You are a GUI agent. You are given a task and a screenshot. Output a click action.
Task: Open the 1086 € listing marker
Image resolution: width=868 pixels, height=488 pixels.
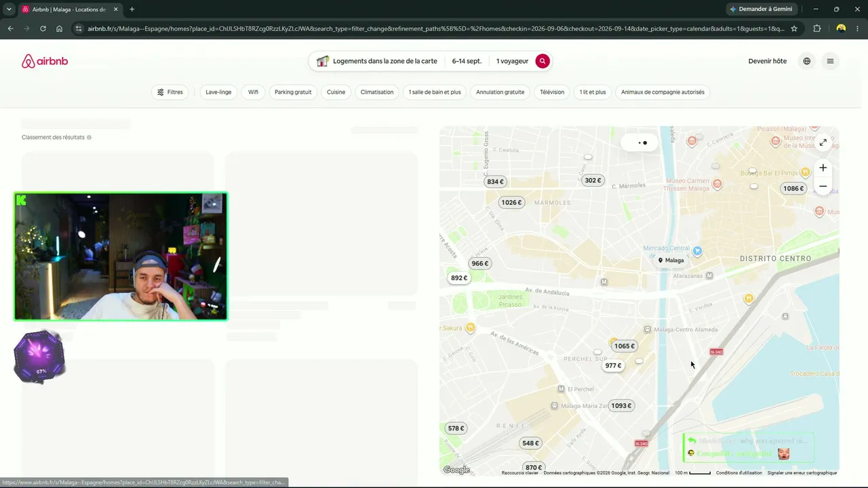793,188
